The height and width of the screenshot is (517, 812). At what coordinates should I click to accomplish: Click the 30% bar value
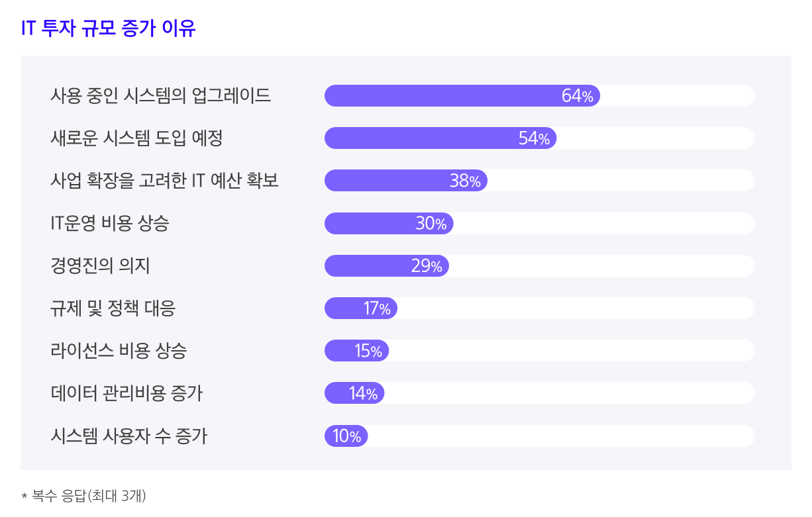click(x=431, y=224)
